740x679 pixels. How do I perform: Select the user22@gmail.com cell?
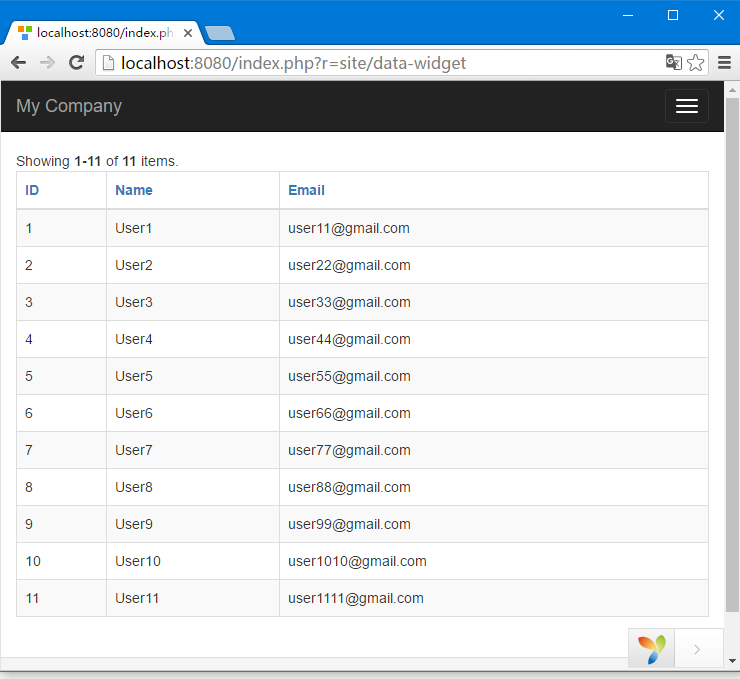[x=494, y=265]
